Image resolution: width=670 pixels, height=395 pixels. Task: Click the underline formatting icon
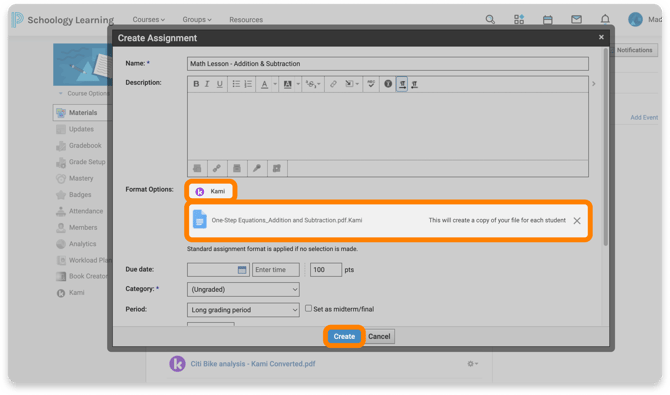tap(219, 84)
